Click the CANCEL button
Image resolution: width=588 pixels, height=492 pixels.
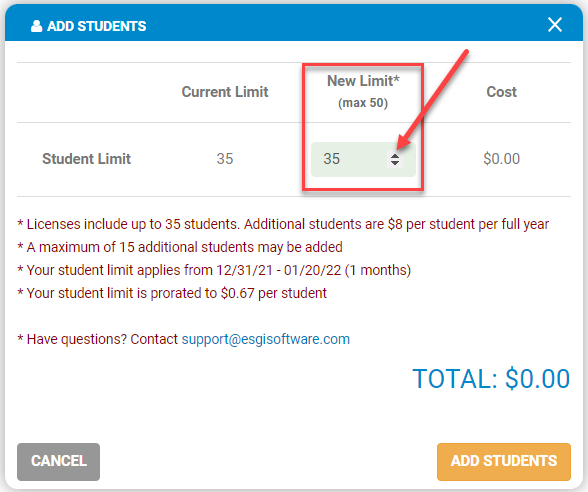(58, 461)
